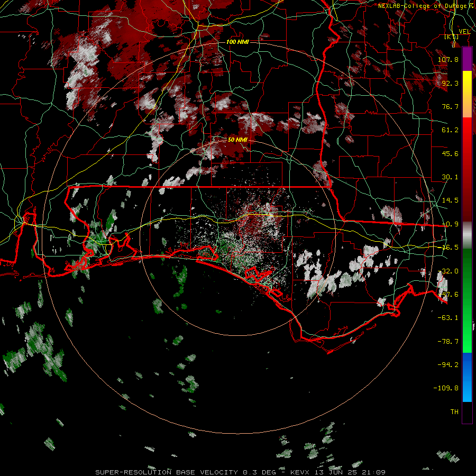Click the [KT] units label
The height and width of the screenshot is (476, 476).
point(452,37)
